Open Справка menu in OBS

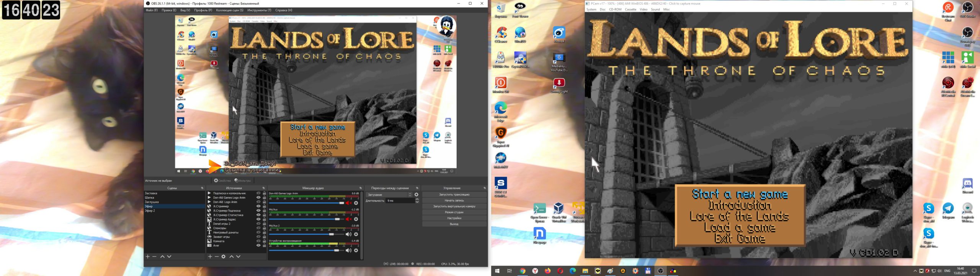click(x=284, y=10)
